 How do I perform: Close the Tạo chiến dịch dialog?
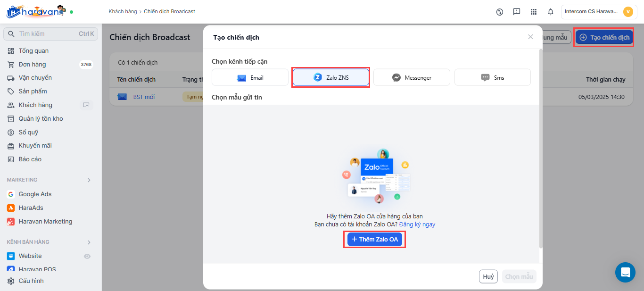[530, 37]
